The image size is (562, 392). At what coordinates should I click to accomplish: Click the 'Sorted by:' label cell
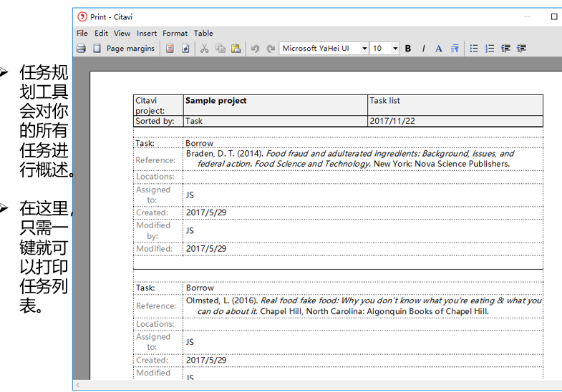[158, 121]
